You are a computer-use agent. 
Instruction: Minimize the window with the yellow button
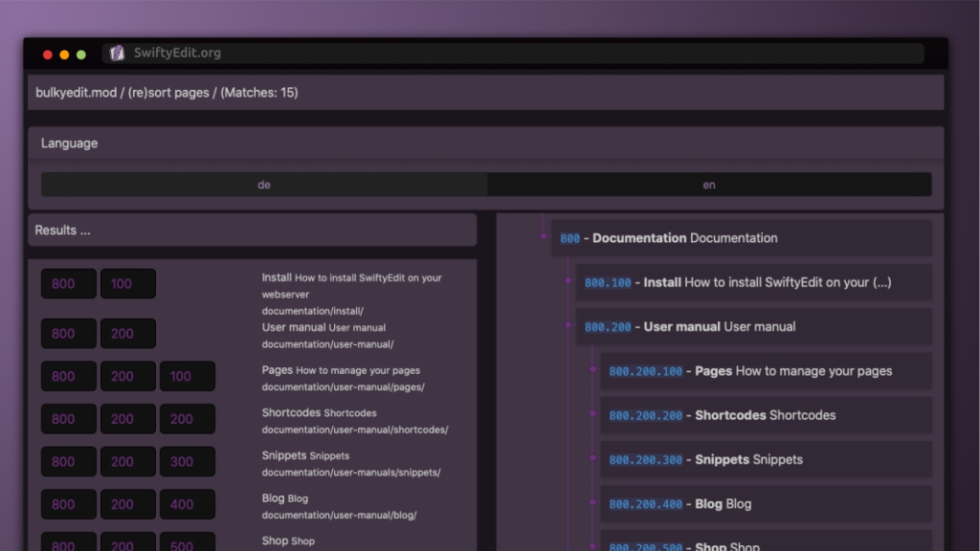tap(64, 55)
